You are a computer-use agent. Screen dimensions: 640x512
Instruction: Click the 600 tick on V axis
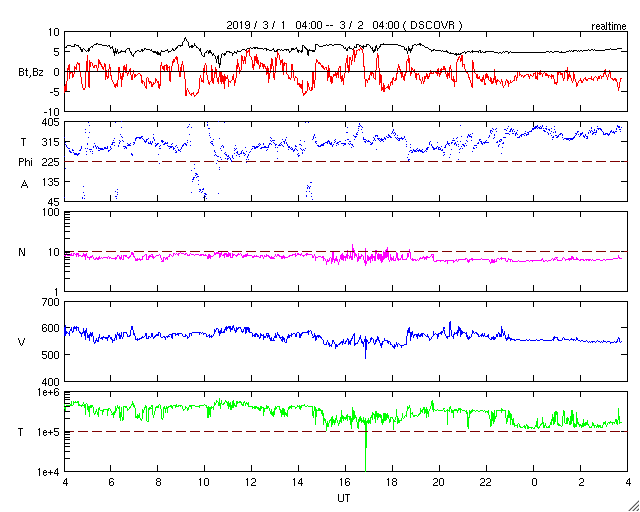[51, 329]
